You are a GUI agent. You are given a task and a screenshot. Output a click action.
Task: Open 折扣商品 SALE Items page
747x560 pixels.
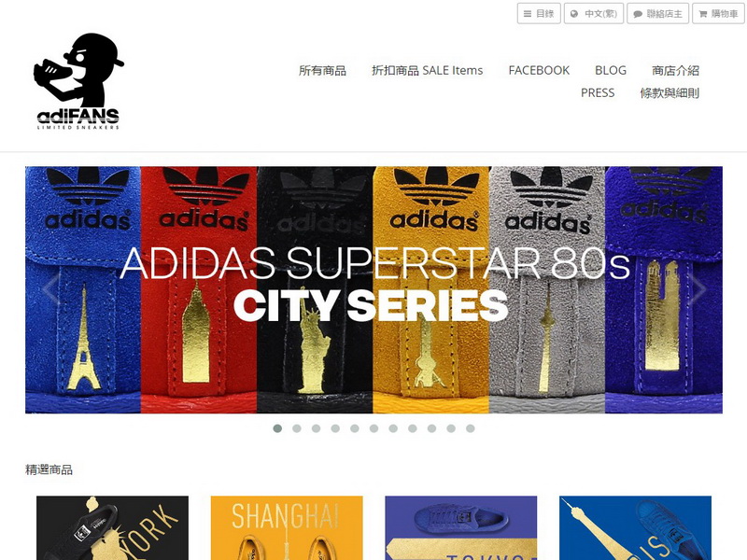pos(427,71)
